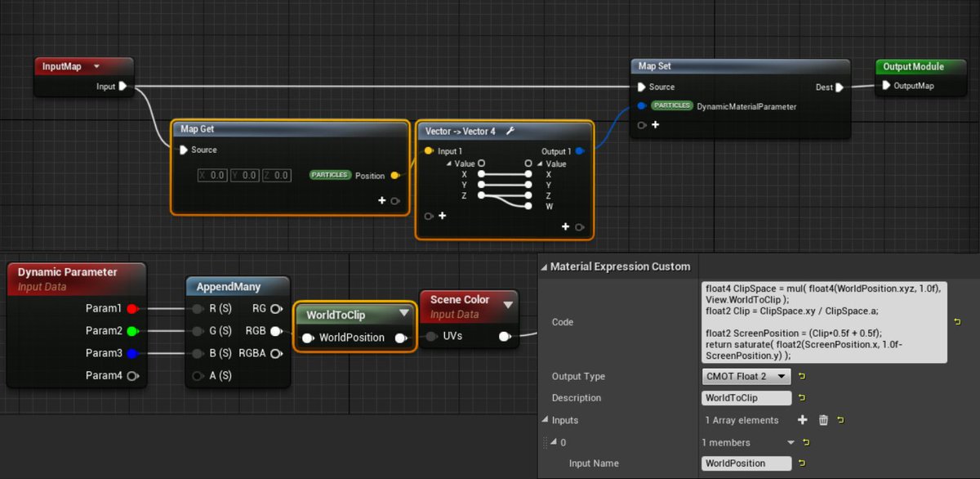Add an input pin on Vector -> Vector 4

pyautogui.click(x=443, y=216)
